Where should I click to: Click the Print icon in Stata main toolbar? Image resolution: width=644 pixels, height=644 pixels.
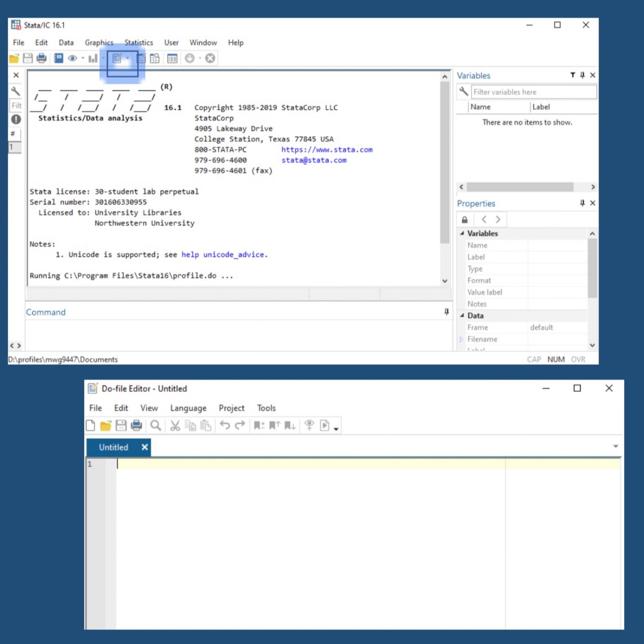click(42, 58)
